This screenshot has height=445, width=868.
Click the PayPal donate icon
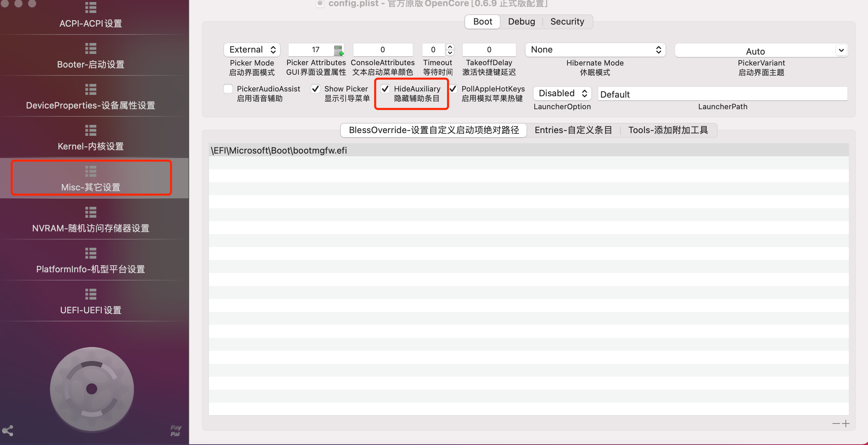pos(176,431)
